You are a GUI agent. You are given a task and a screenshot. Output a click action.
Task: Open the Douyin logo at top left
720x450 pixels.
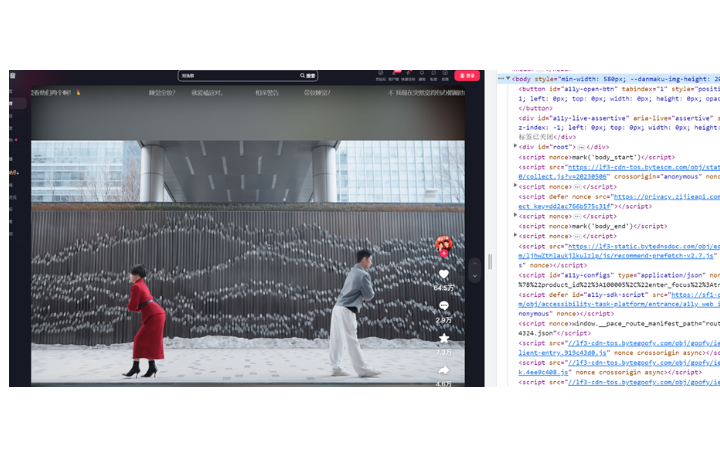coord(13,75)
